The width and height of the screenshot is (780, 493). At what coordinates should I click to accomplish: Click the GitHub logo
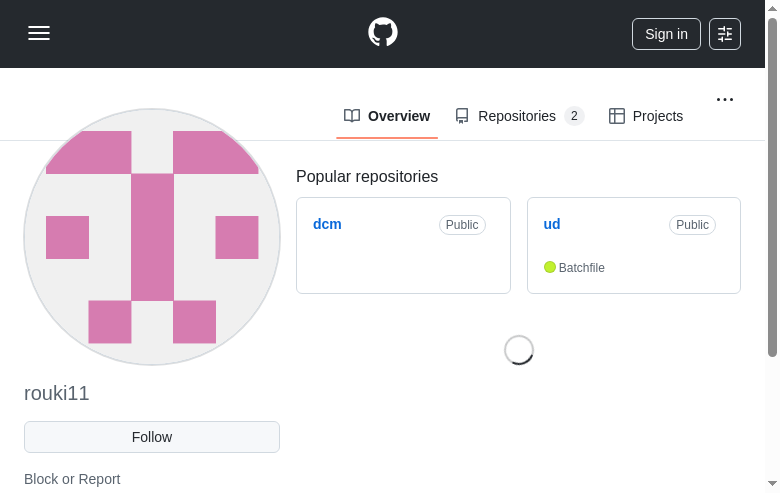pyautogui.click(x=383, y=32)
